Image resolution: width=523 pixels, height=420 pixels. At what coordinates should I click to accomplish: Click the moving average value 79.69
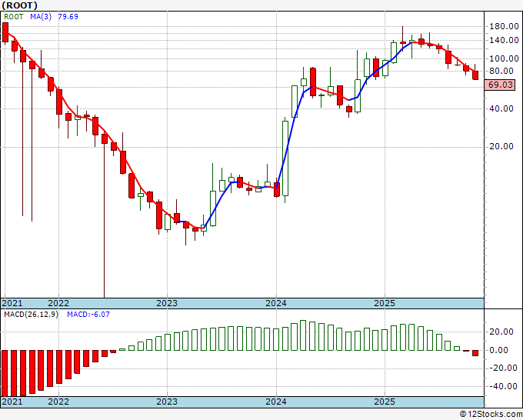[x=68, y=17]
